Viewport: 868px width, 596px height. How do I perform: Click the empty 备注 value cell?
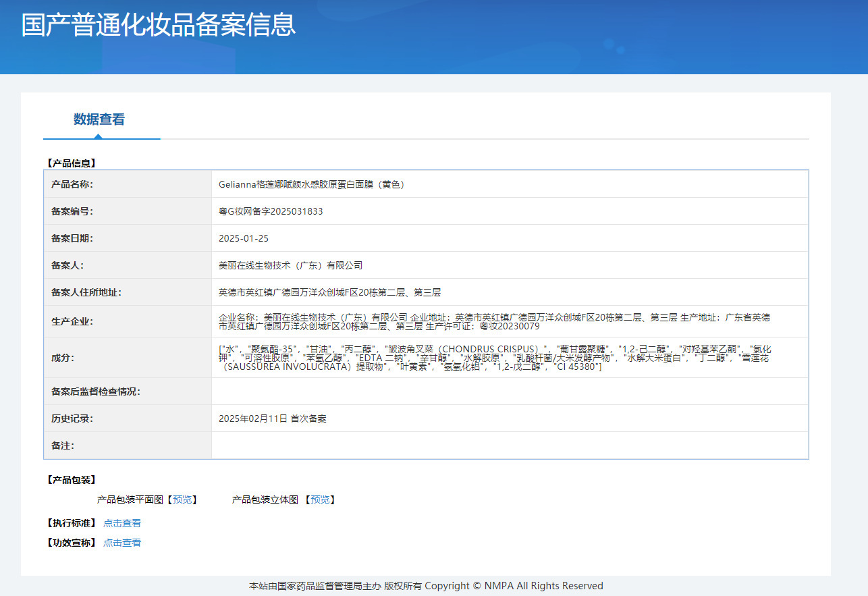pyautogui.click(x=510, y=445)
